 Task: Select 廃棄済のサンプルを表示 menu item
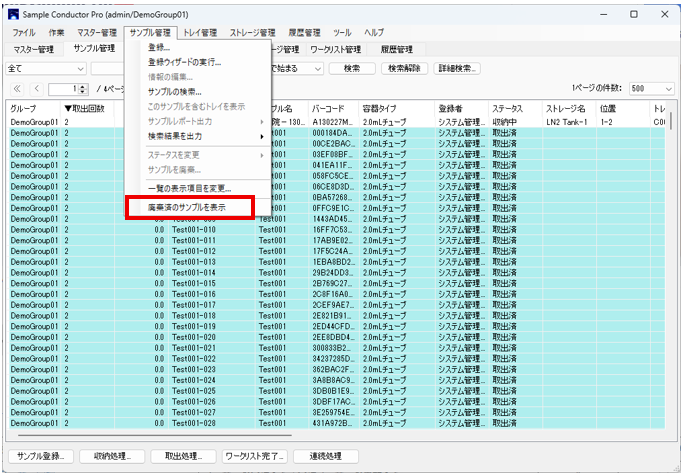(190, 206)
